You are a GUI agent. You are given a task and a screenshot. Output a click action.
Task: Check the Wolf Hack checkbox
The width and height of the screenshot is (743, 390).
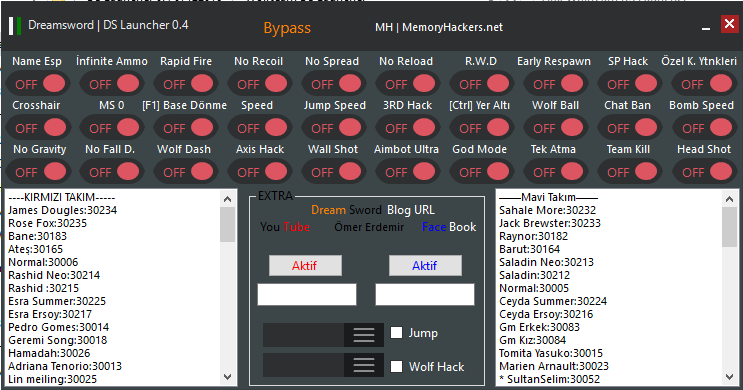click(x=397, y=366)
